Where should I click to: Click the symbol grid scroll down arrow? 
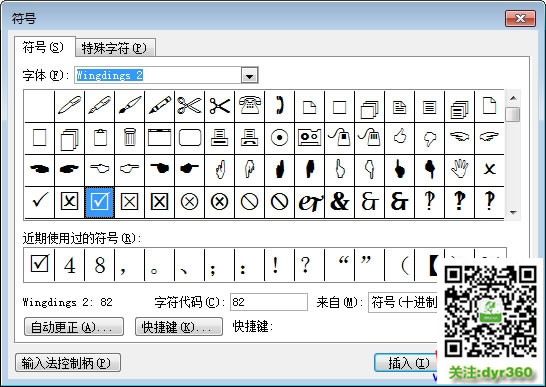click(x=513, y=212)
